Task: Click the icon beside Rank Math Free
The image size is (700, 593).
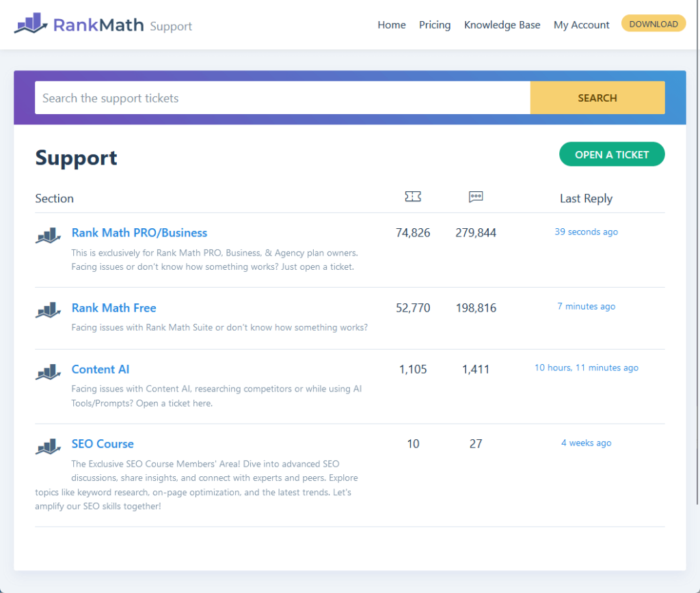Action: [x=48, y=310]
